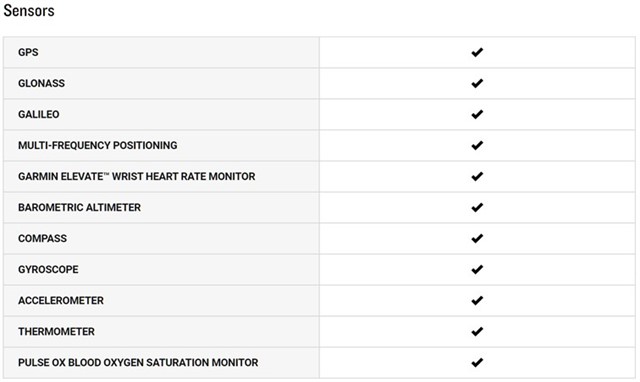Click the checkmark in the GPS row
Viewport: 640px width, 382px height.
click(x=477, y=52)
